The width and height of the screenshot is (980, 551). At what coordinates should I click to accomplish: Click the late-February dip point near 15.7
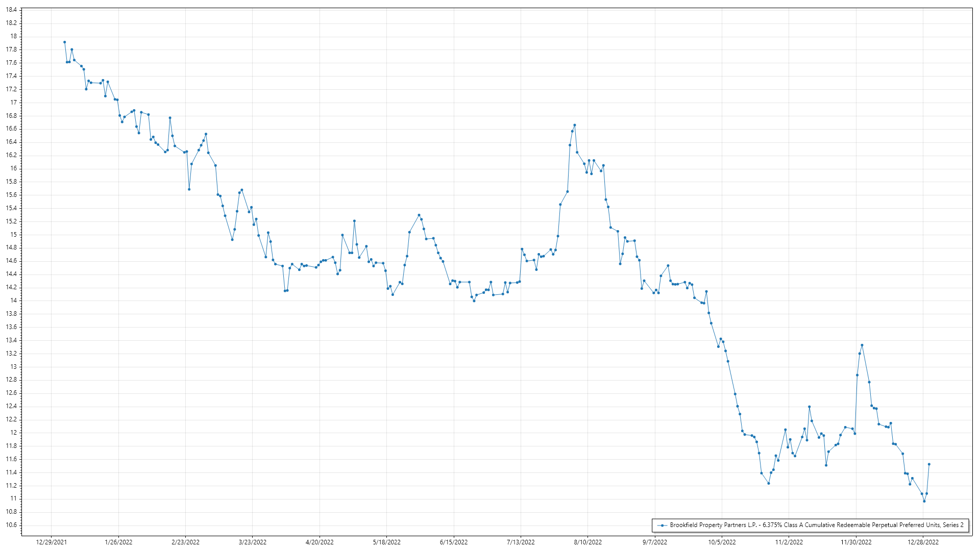189,189
